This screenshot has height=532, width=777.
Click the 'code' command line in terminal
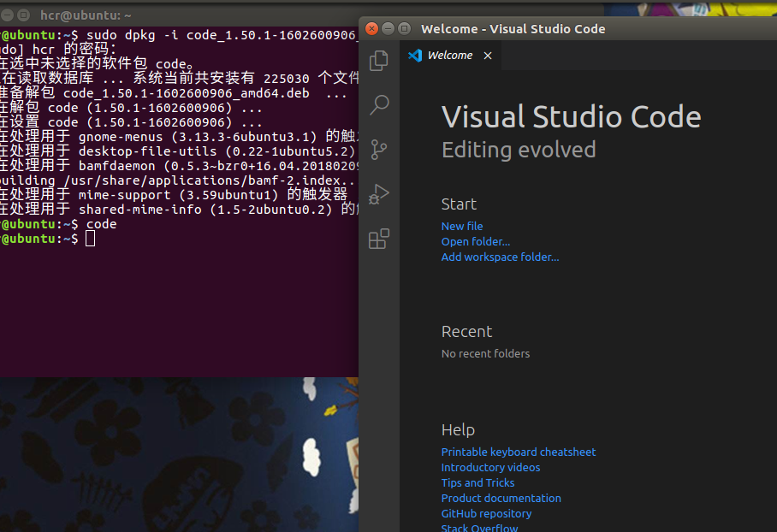[58, 224]
